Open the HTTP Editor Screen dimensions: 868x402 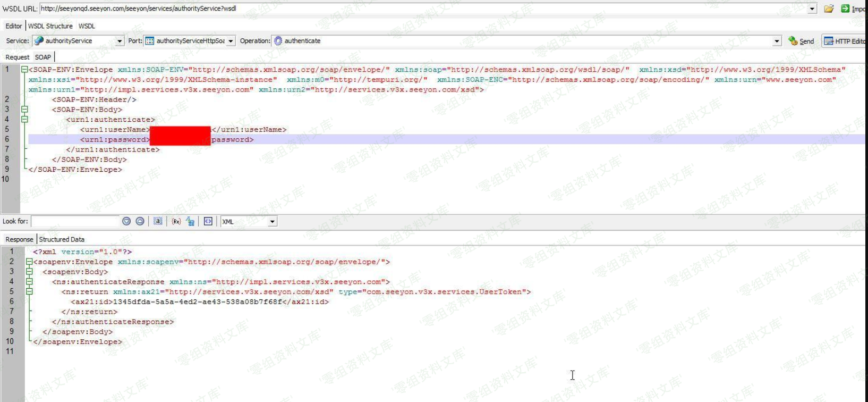[x=845, y=41]
